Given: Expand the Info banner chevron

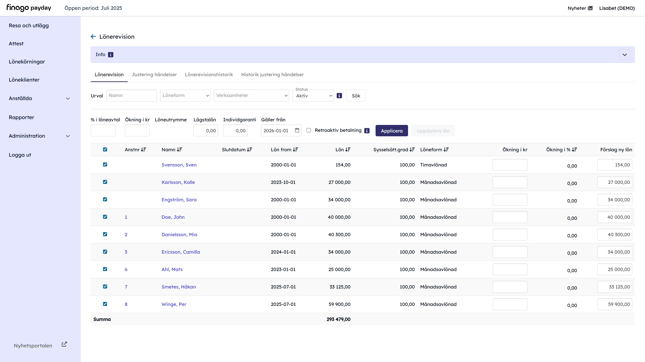Looking at the screenshot, I should pos(624,55).
